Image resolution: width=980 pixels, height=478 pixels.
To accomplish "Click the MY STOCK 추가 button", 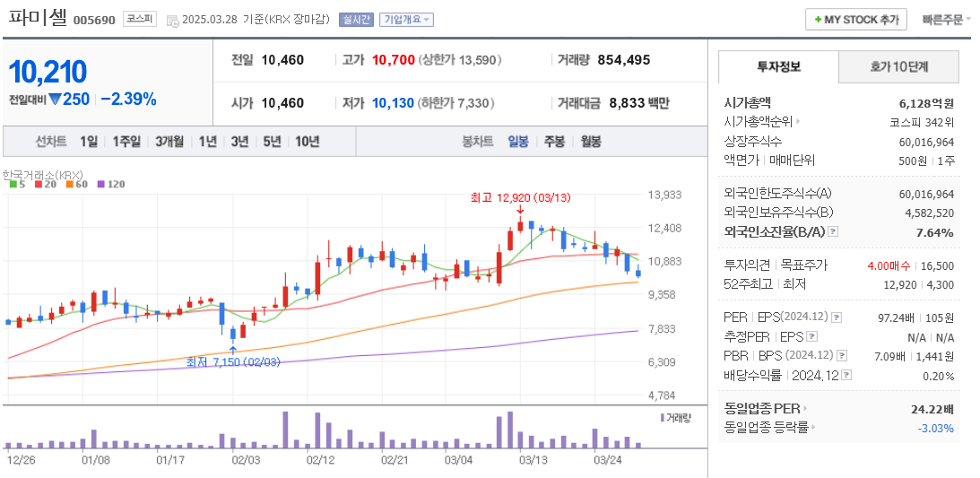I will tap(855, 20).
